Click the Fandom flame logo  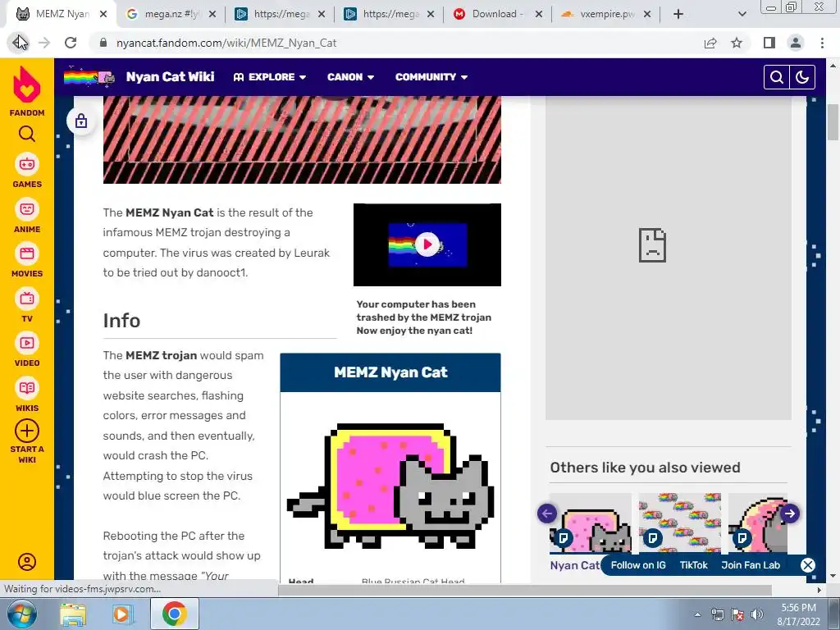click(27, 85)
